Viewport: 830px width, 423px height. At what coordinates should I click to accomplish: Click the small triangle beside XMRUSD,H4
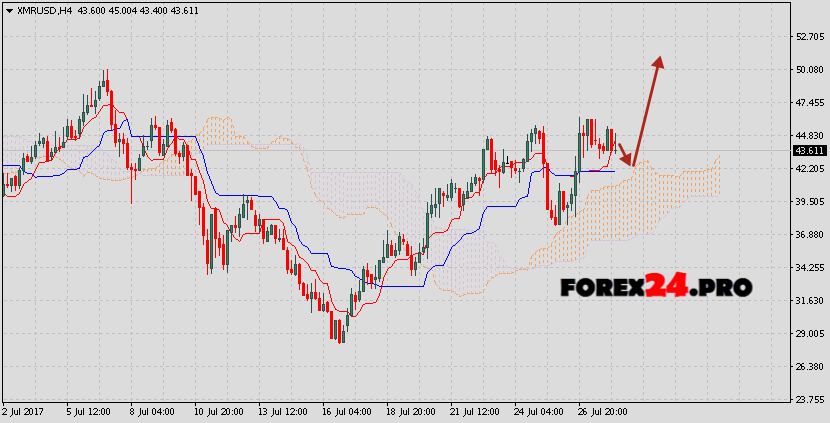(8, 10)
